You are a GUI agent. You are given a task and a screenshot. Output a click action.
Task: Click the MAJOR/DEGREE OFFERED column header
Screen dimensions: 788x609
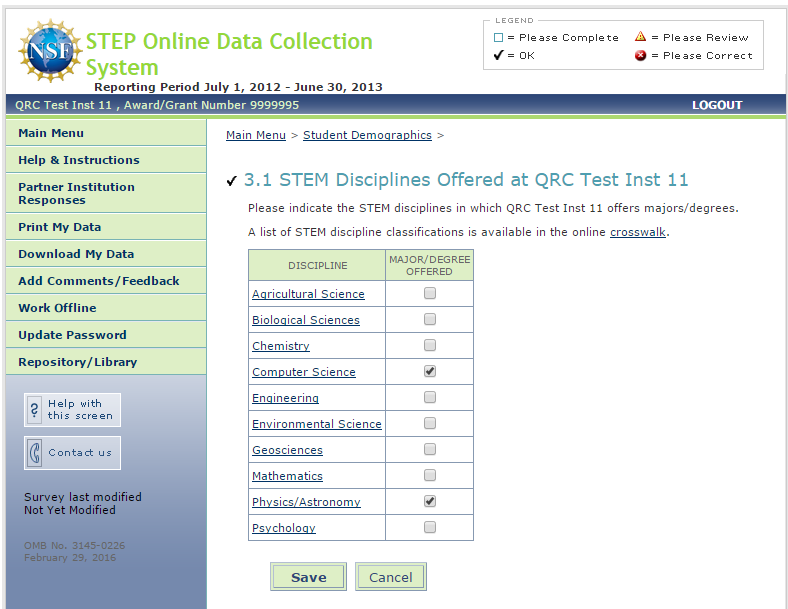430,265
